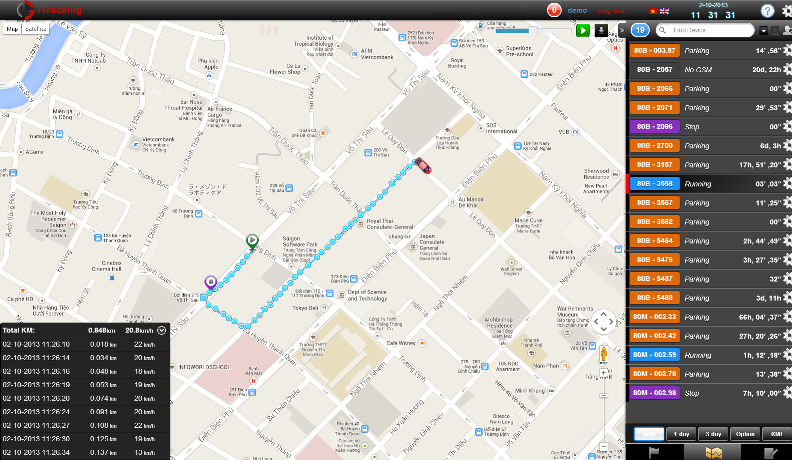Click the Log out link
The image size is (792, 460).
click(x=611, y=10)
